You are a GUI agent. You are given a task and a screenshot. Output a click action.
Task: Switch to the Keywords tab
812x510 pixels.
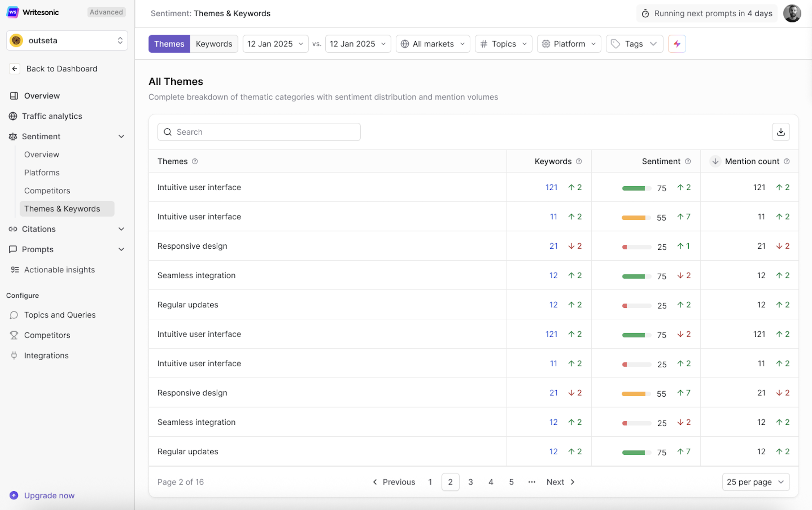tap(214, 44)
